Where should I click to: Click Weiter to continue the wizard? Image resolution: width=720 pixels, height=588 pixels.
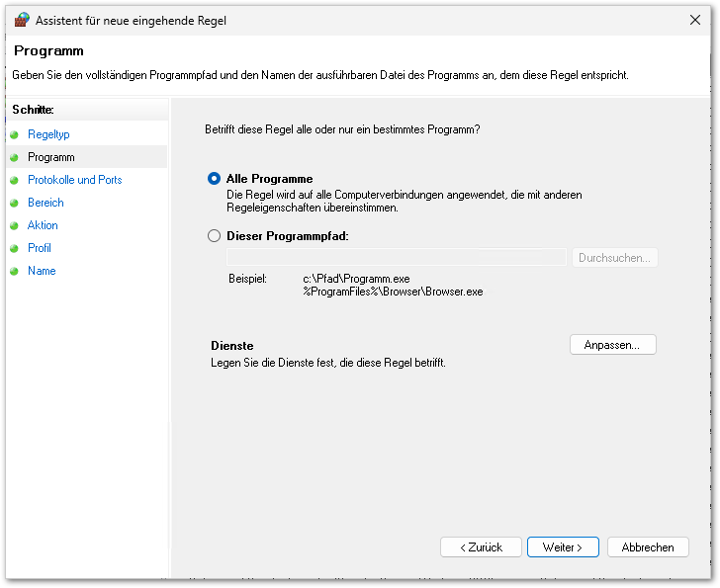[x=562, y=546]
